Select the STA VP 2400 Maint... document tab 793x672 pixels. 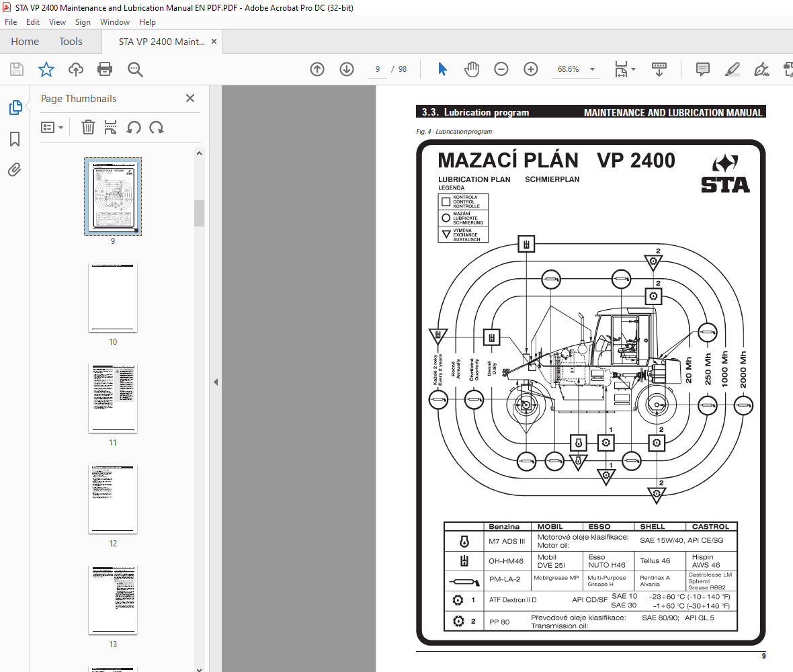[x=162, y=42]
